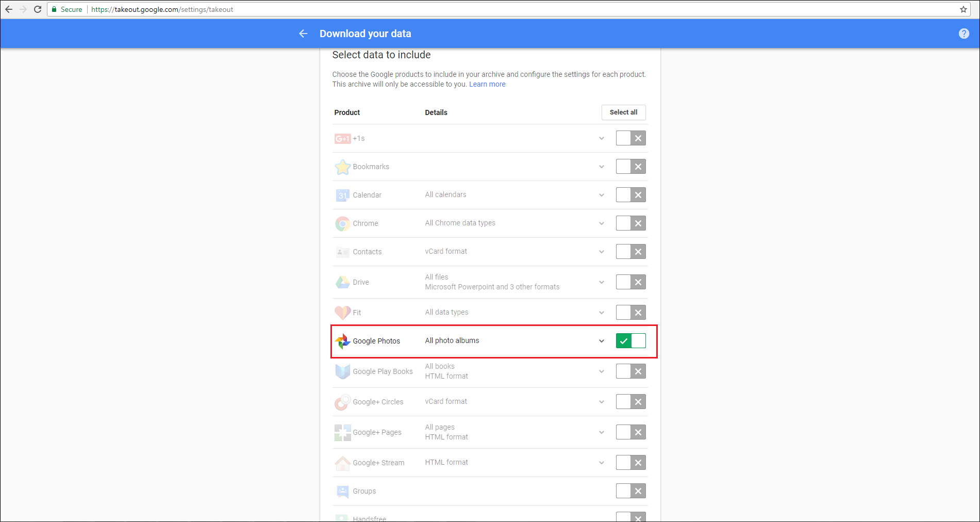This screenshot has width=980, height=522.
Task: Enable the Drive toggle
Action: coord(631,282)
